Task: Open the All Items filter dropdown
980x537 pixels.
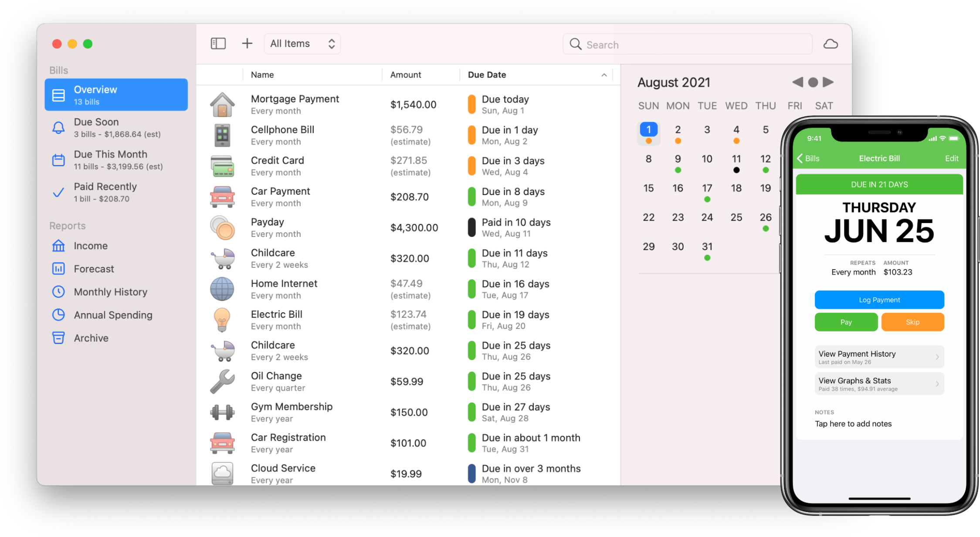Action: pyautogui.click(x=302, y=44)
